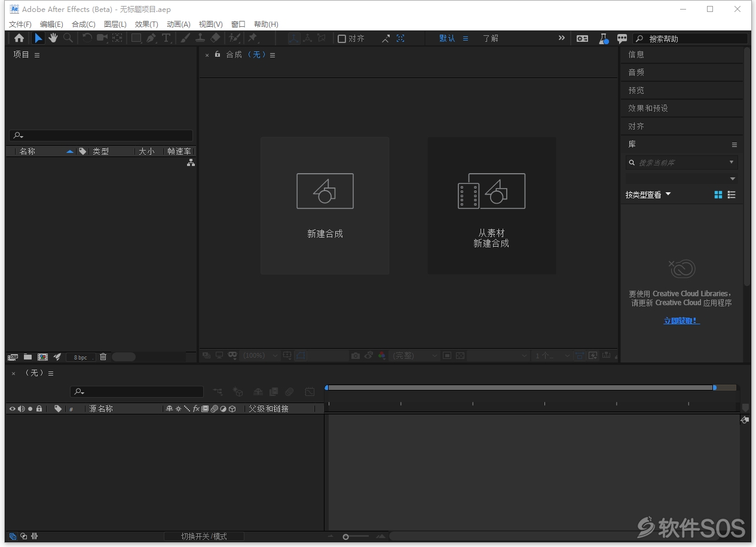Select the Hand tool

tap(53, 38)
